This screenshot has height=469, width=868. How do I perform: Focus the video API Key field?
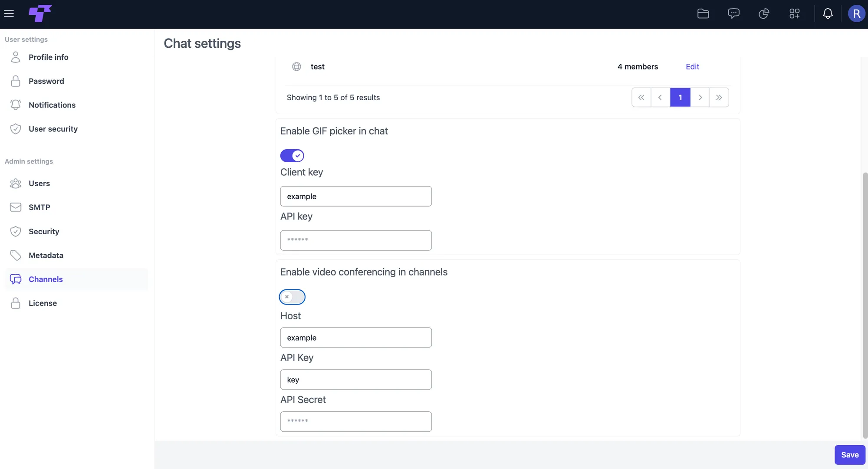[x=356, y=380]
